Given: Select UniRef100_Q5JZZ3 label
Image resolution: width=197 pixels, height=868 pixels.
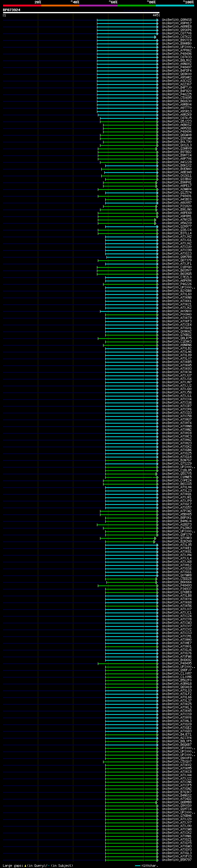Looking at the screenshot, I should 177,122.
